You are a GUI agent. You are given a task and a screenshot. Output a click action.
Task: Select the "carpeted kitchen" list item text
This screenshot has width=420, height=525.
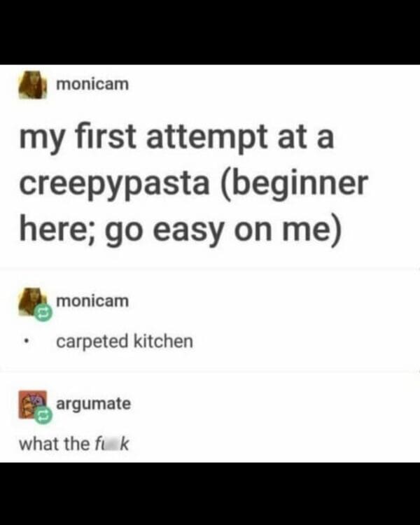pos(125,342)
